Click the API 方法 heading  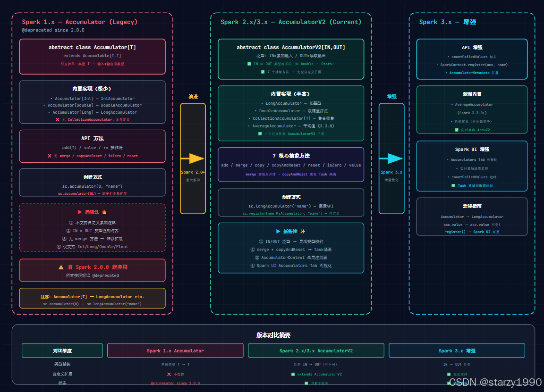click(x=92, y=138)
